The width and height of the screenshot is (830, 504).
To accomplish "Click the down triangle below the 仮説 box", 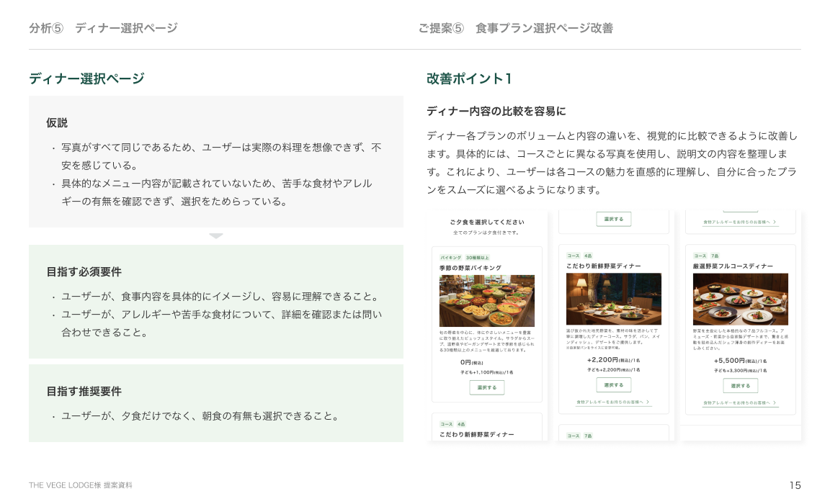I will coord(216,236).
